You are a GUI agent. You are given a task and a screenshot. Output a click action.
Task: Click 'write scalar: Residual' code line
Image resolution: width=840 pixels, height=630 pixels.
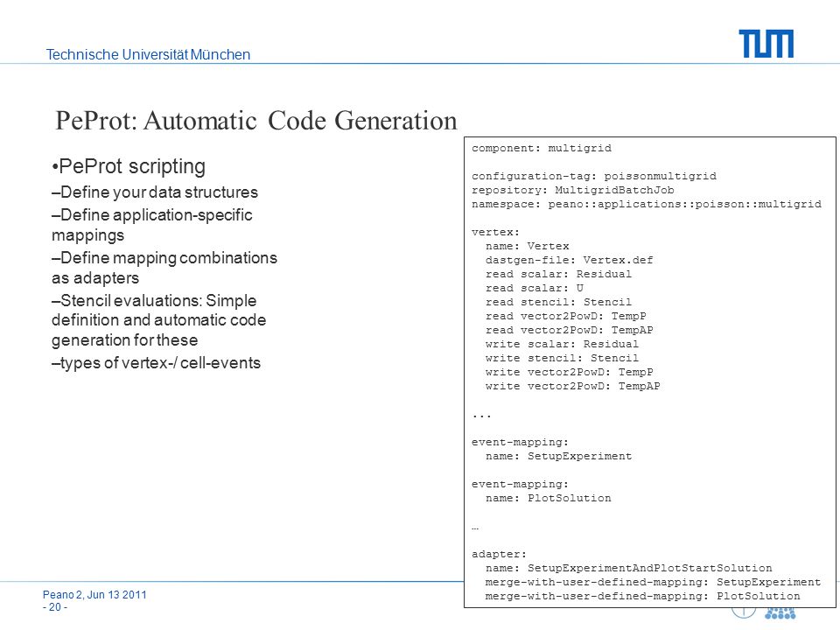coord(562,344)
